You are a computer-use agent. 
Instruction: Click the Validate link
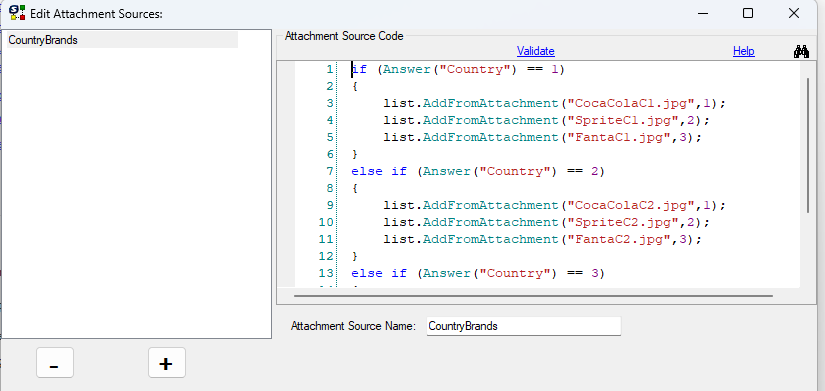536,51
